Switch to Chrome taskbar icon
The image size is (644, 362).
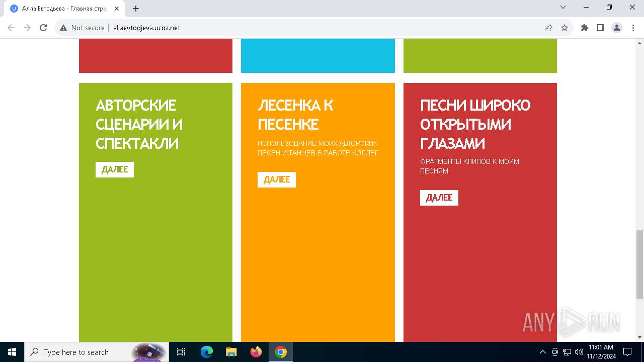(281, 352)
